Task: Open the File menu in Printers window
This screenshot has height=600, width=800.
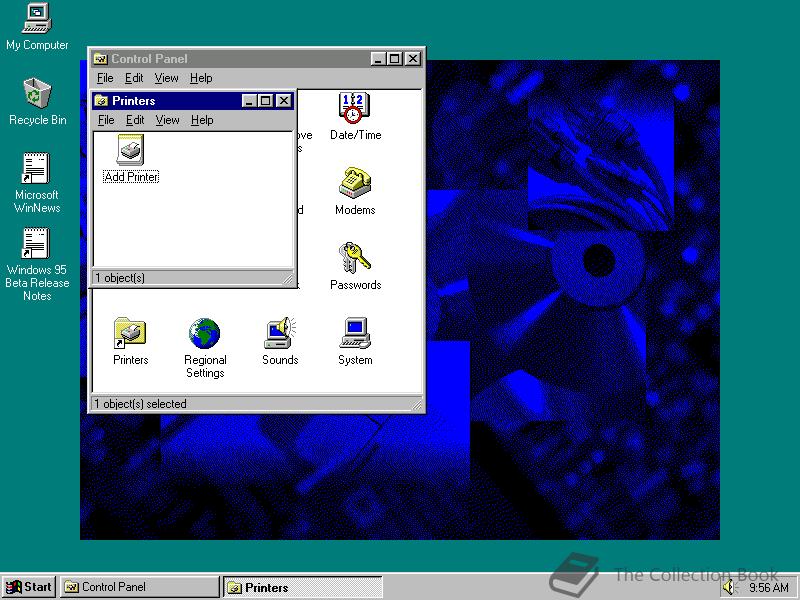Action: [x=106, y=120]
